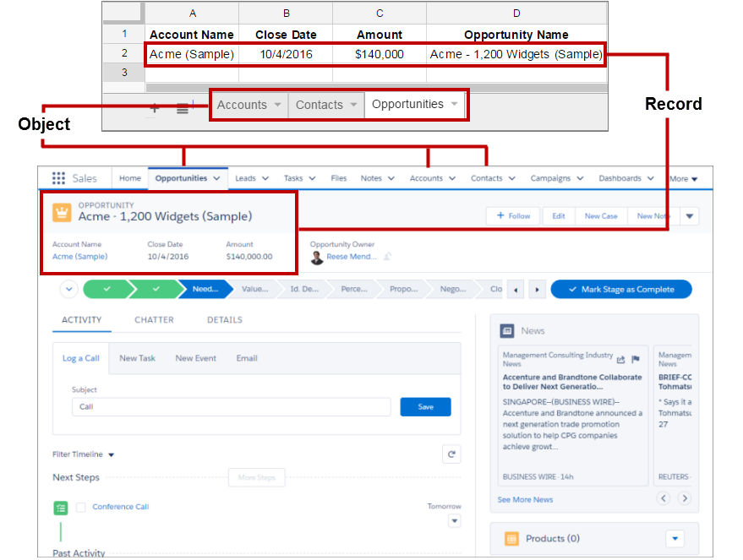The width and height of the screenshot is (743, 560).
Task: Open Notes tab dropdown chevron
Action: [391, 178]
